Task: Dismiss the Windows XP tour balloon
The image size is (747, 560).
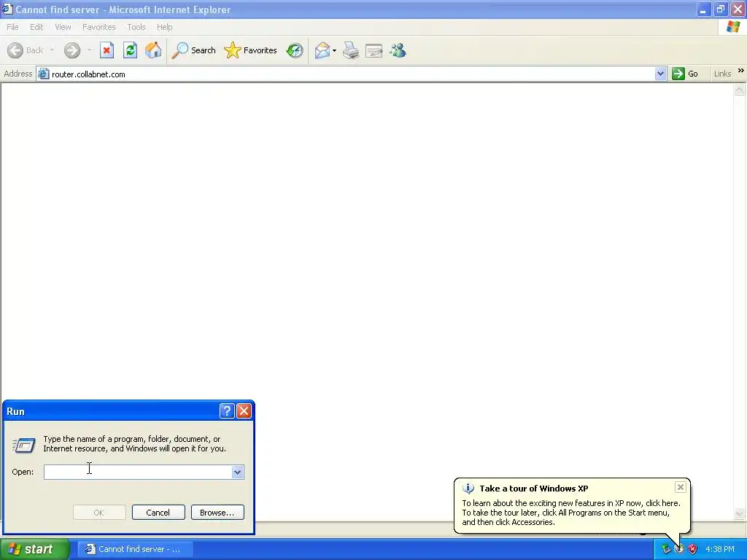Action: [x=681, y=486]
